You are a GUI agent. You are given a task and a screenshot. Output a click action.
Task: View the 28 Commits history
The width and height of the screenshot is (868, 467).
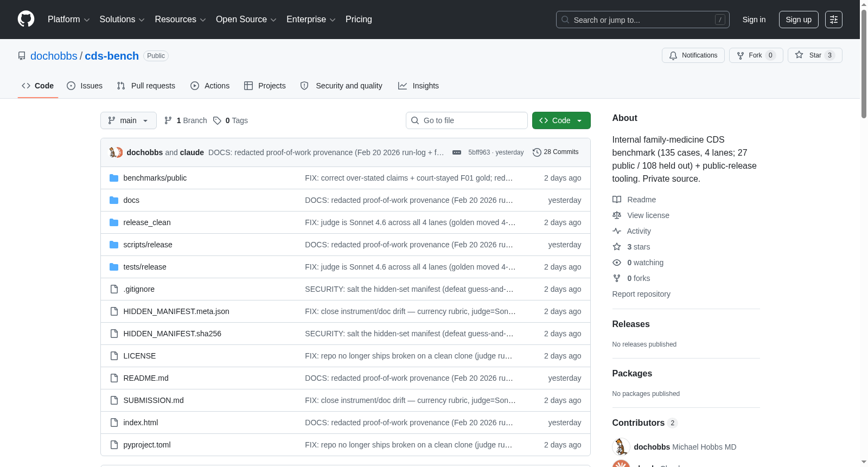click(556, 152)
